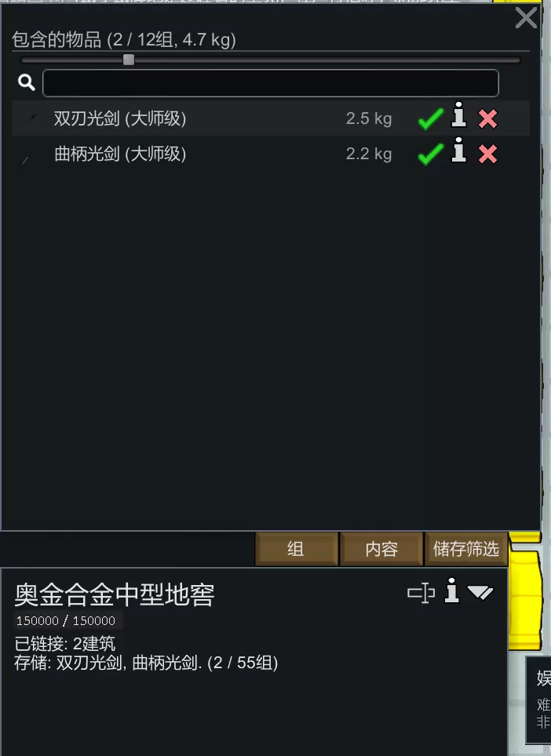The height and width of the screenshot is (756, 551).
Task: Open info icon for 奥金合金中型地窖
Action: pyautogui.click(x=451, y=591)
